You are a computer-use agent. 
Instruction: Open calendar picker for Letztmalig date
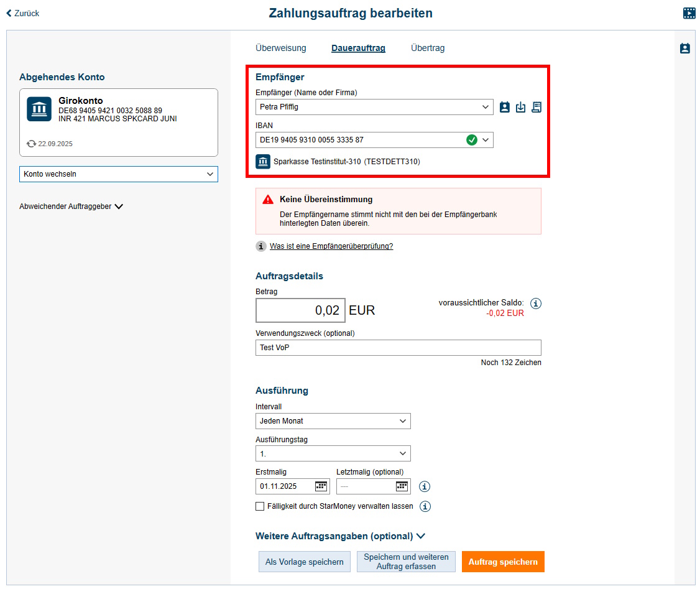tap(402, 486)
